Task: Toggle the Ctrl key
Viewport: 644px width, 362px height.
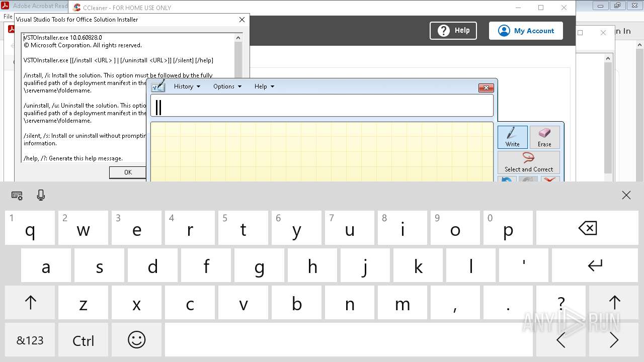Action: click(x=83, y=340)
